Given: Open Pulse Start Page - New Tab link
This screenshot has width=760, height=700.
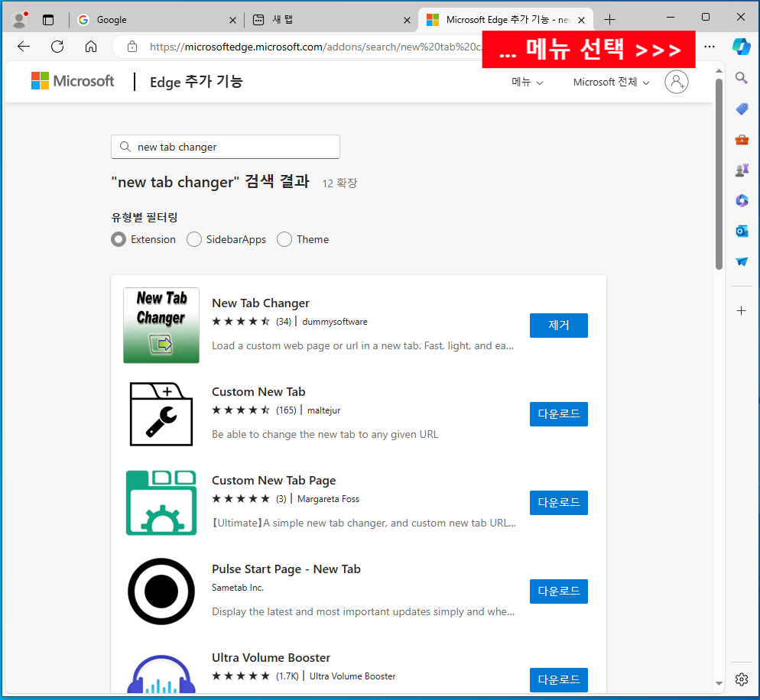Looking at the screenshot, I should (286, 569).
